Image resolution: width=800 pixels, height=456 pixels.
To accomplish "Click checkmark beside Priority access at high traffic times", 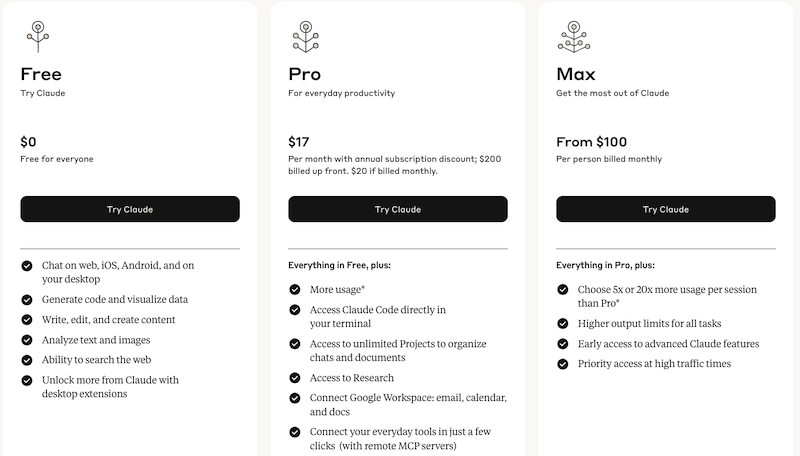I will tap(563, 364).
